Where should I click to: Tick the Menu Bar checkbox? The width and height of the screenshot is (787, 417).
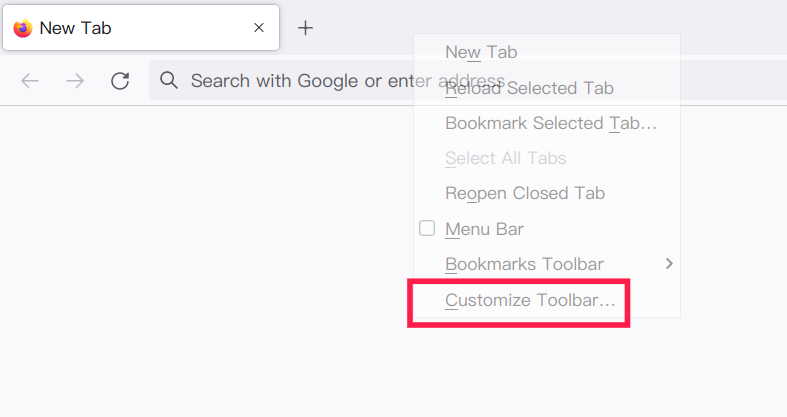(427, 229)
